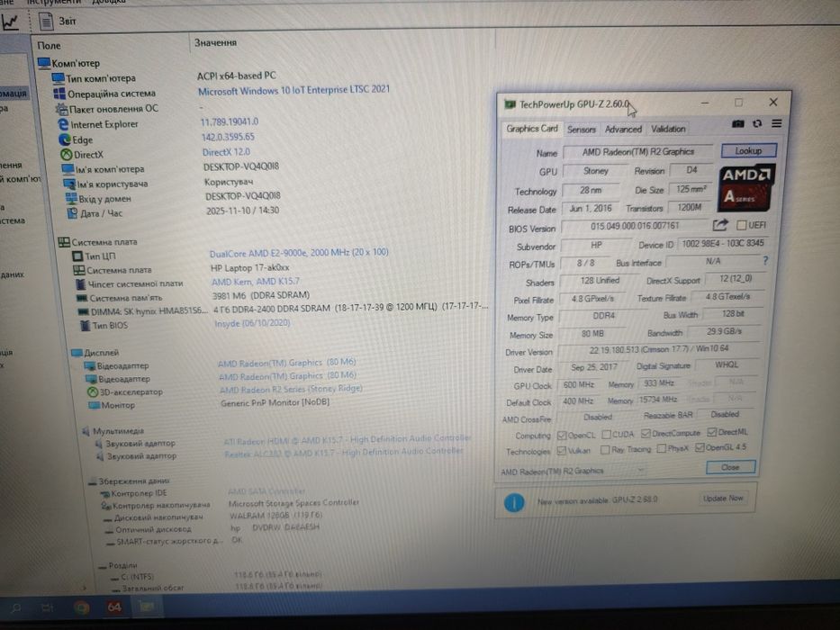
Task: Click the DESKTOP-VQ4Q0I8 computer name value
Action: (241, 167)
